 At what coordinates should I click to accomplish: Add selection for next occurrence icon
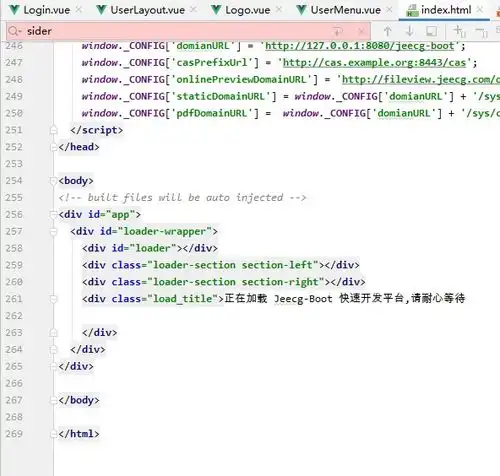point(460,31)
